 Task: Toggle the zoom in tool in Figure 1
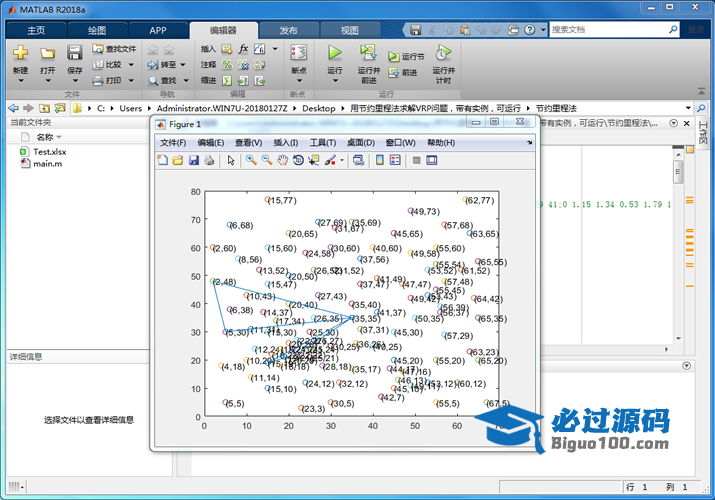point(251,160)
